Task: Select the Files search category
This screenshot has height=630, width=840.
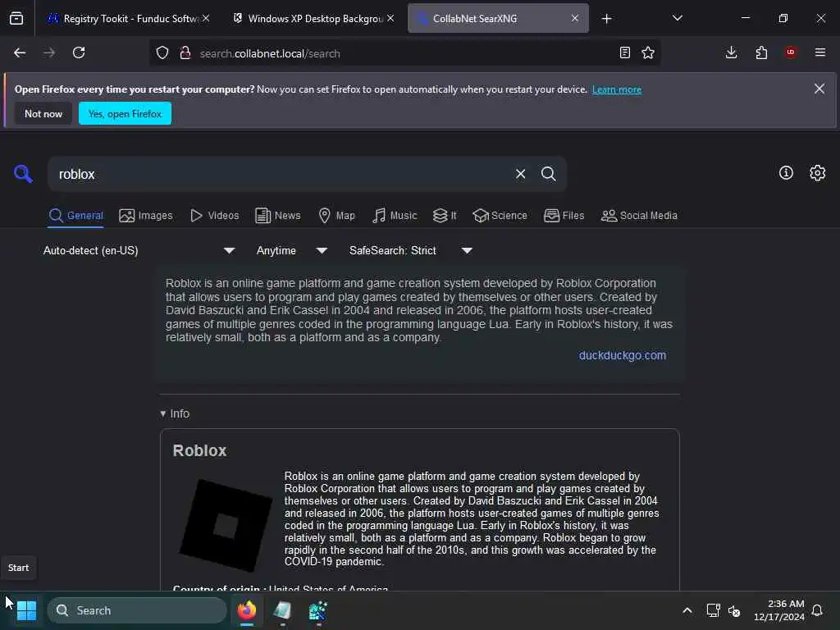Action: [x=564, y=216]
